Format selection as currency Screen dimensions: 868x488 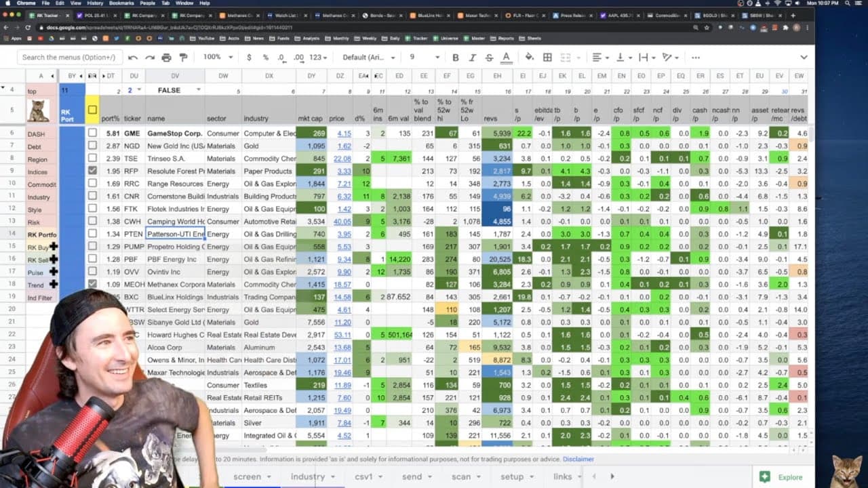[x=249, y=58]
